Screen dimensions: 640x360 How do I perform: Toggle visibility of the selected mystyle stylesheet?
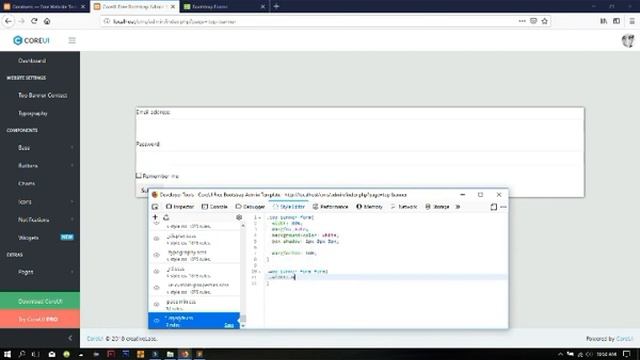tap(156, 321)
